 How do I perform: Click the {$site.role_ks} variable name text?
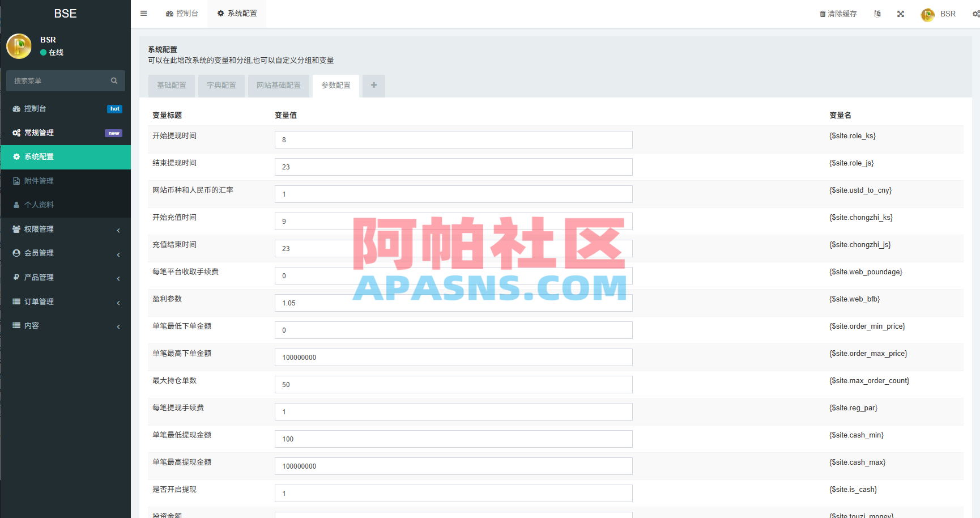coord(853,136)
